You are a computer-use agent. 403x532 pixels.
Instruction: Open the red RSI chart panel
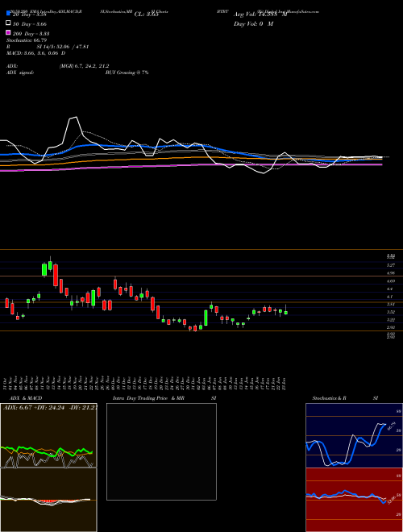pyautogui.click(x=354, y=500)
